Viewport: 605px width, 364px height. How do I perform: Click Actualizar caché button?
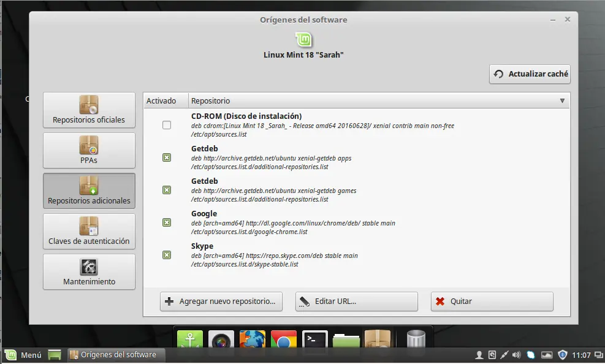point(530,74)
